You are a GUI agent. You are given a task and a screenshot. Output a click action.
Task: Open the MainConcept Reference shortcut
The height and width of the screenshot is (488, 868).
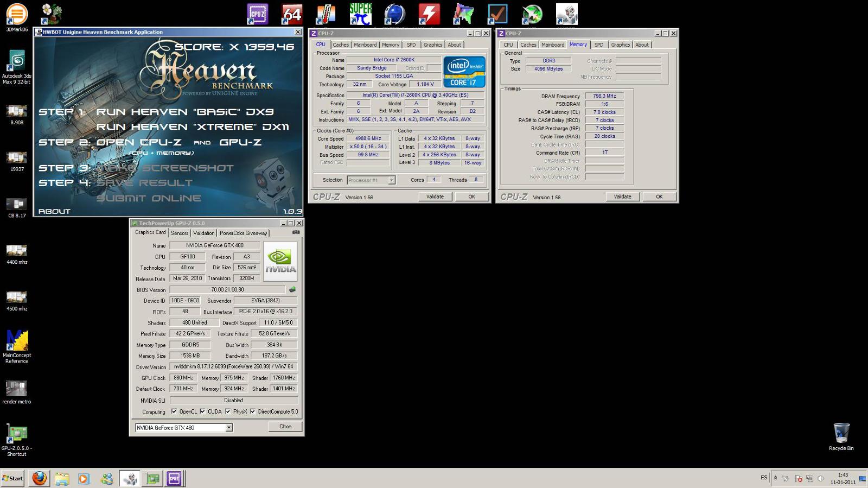coord(17,347)
